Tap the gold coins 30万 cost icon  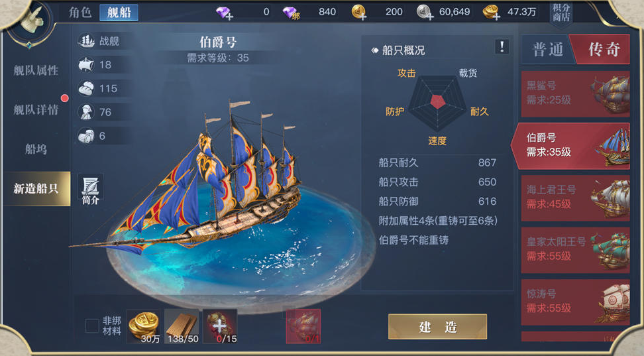[x=143, y=326]
